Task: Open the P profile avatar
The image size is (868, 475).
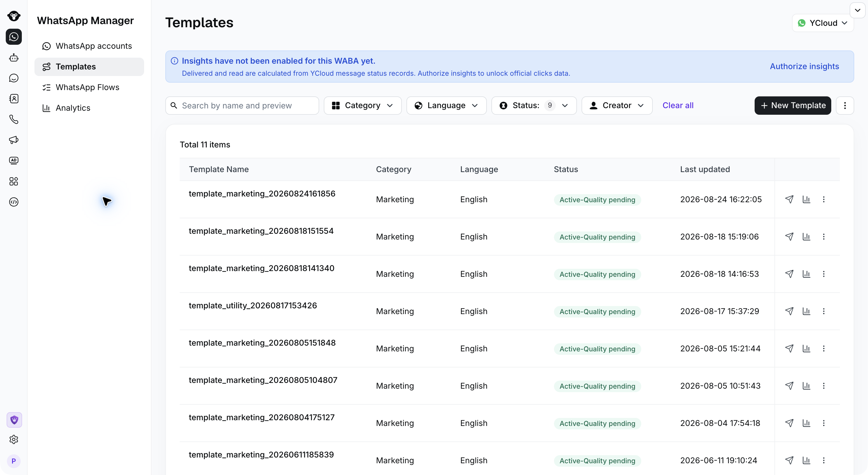Action: click(14, 461)
